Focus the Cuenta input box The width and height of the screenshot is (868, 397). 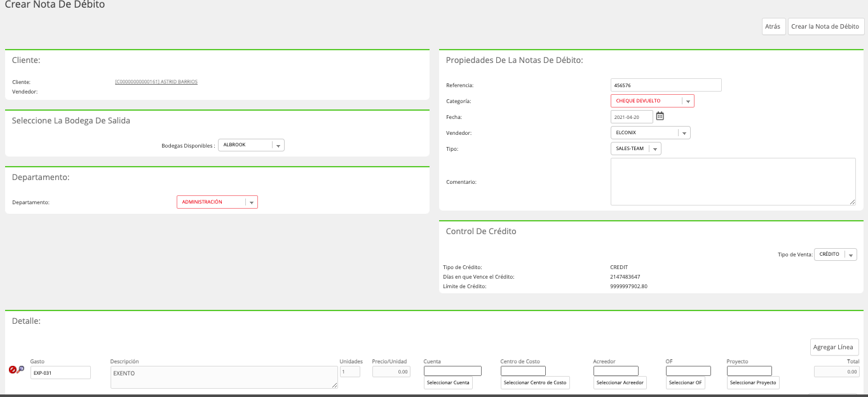click(x=452, y=371)
